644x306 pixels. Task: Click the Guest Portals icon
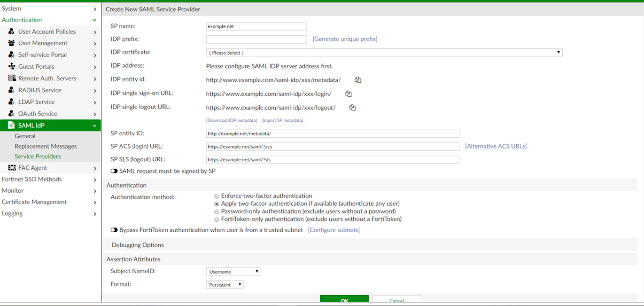(x=11, y=67)
